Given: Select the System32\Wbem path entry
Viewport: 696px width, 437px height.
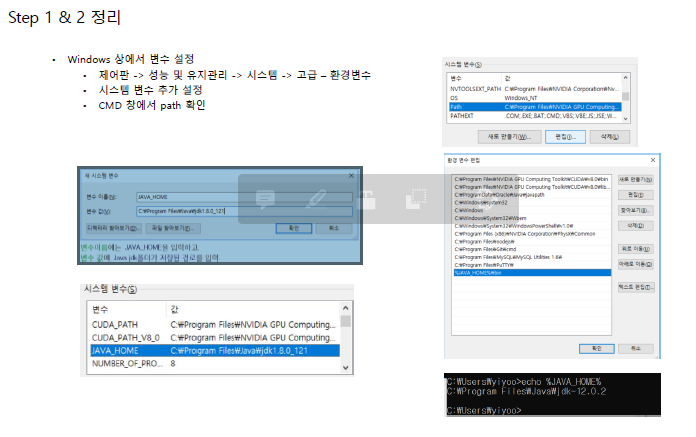Looking at the screenshot, I should coord(532,218).
